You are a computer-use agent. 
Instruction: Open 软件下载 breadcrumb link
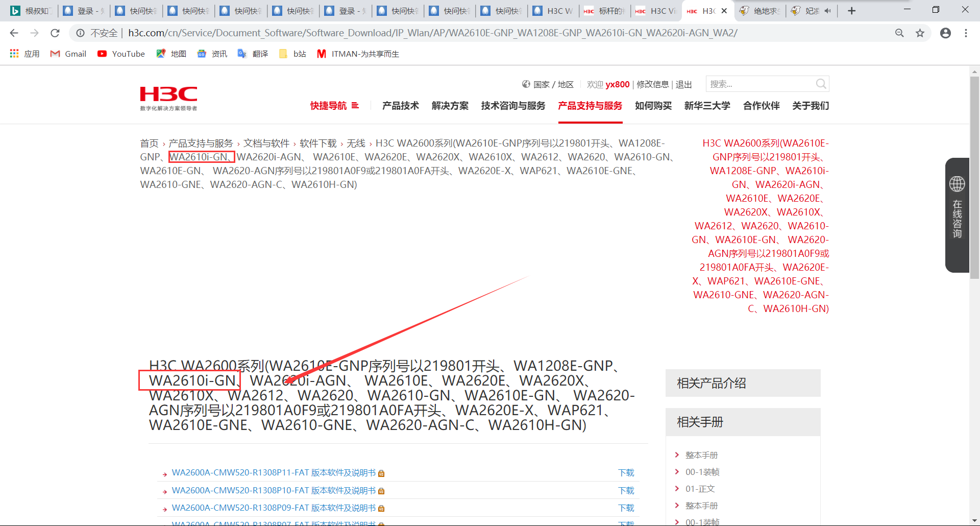pos(318,144)
